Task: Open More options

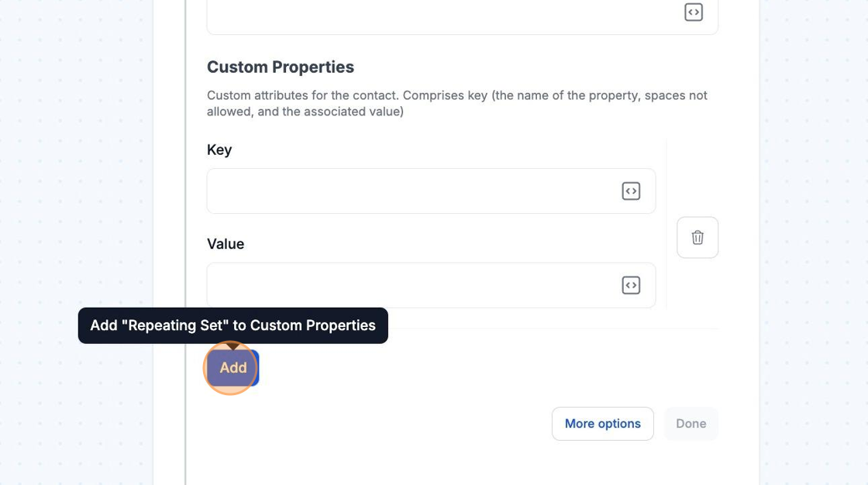Action: click(602, 424)
